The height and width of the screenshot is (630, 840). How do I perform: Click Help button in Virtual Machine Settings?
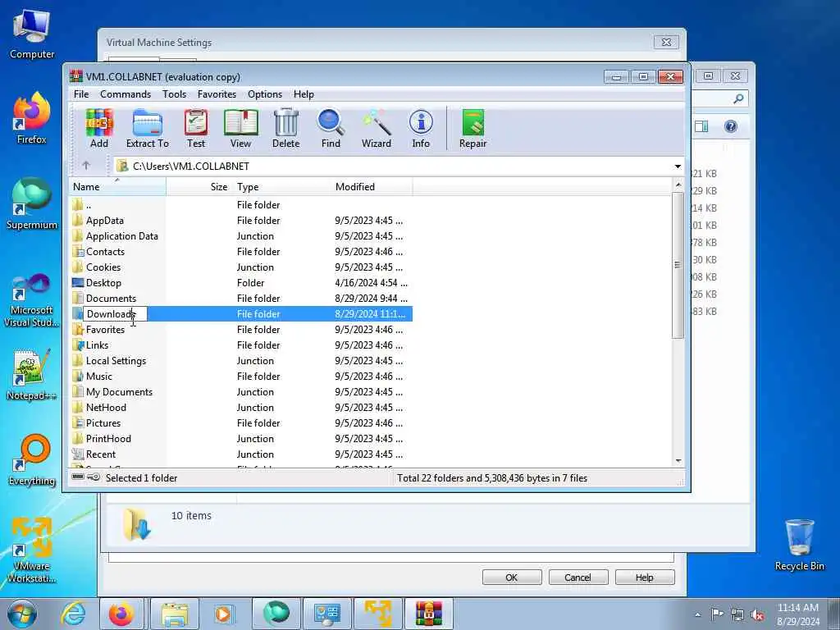click(x=645, y=577)
